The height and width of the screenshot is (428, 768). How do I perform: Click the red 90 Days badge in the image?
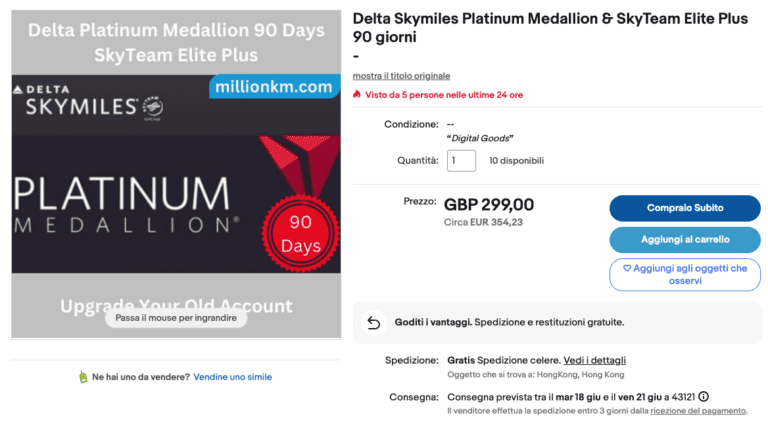point(299,233)
